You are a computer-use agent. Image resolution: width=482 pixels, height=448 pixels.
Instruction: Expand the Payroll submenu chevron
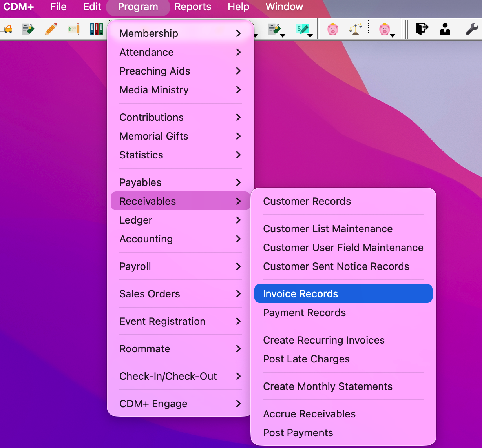click(238, 266)
